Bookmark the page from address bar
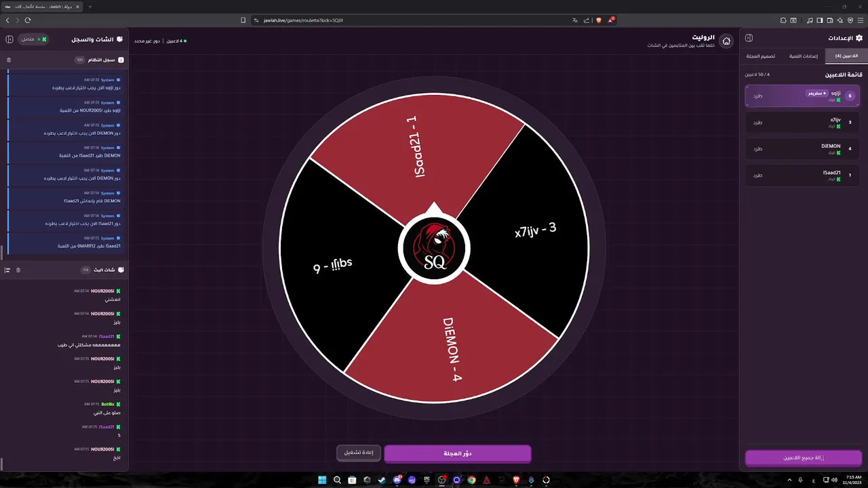868x488 pixels. tap(243, 20)
